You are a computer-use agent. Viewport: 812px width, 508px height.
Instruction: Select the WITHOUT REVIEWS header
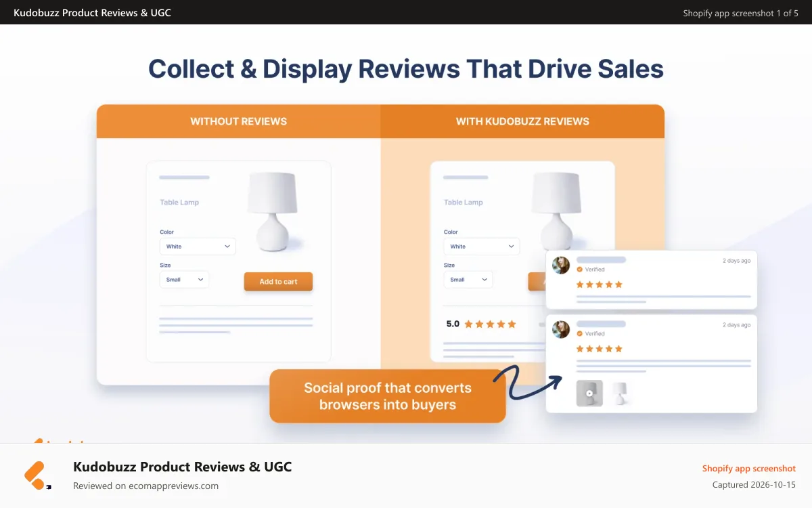(238, 121)
